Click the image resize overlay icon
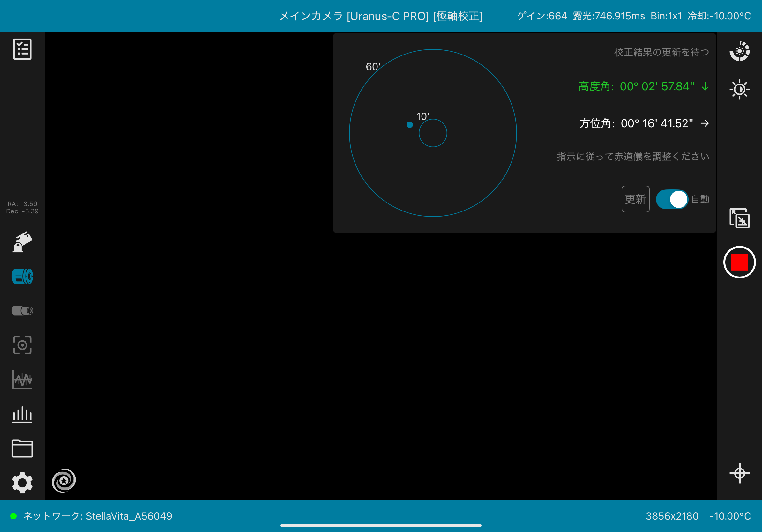762x532 pixels. [739, 218]
